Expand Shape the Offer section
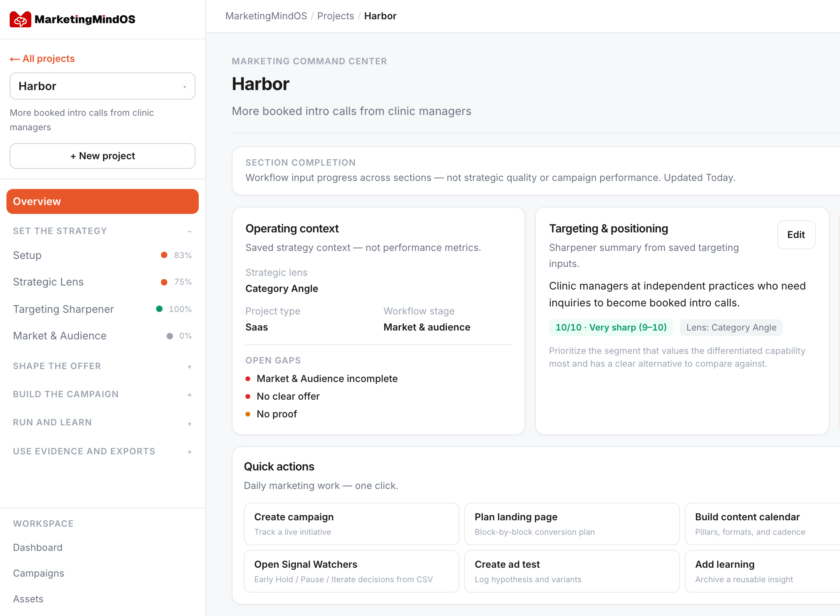This screenshot has height=616, width=840. coord(103,366)
